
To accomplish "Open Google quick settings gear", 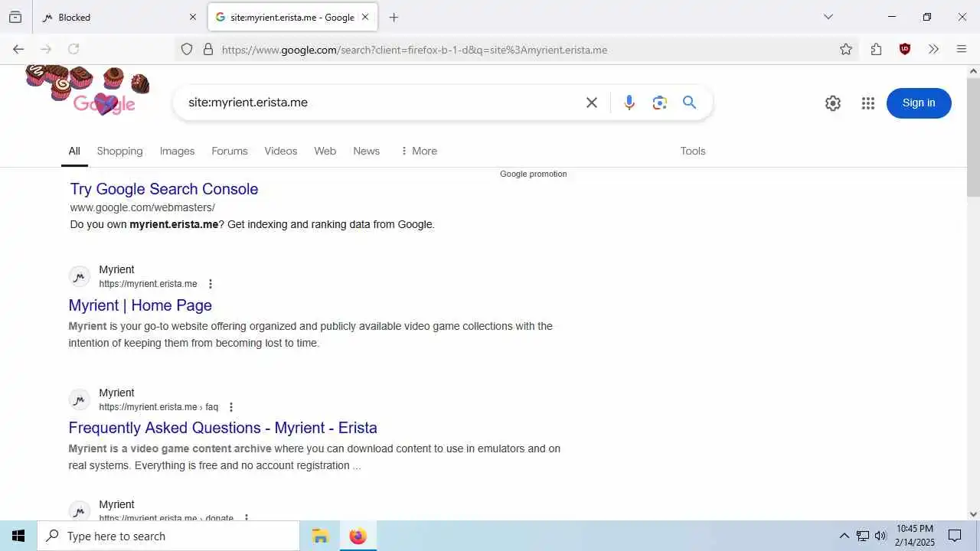I will (x=833, y=103).
